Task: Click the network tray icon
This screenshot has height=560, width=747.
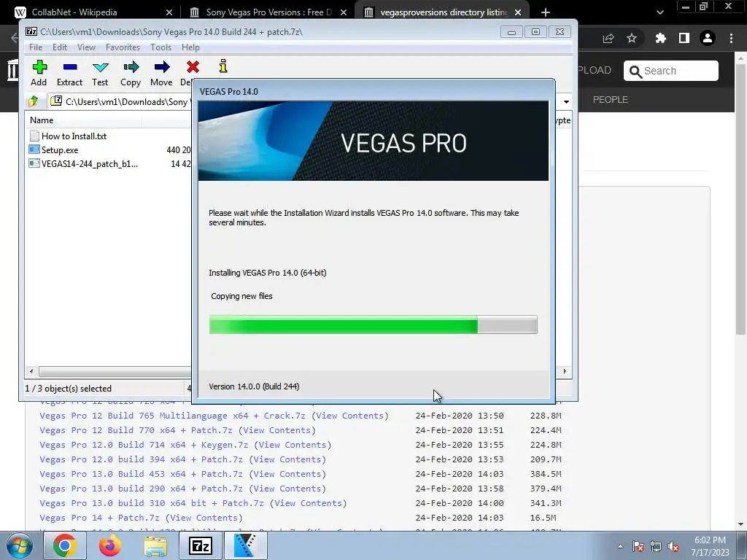Action: coord(656,546)
